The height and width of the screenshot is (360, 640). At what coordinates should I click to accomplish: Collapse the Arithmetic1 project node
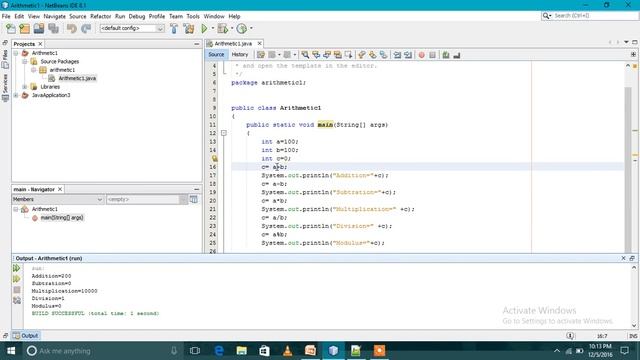(16, 53)
